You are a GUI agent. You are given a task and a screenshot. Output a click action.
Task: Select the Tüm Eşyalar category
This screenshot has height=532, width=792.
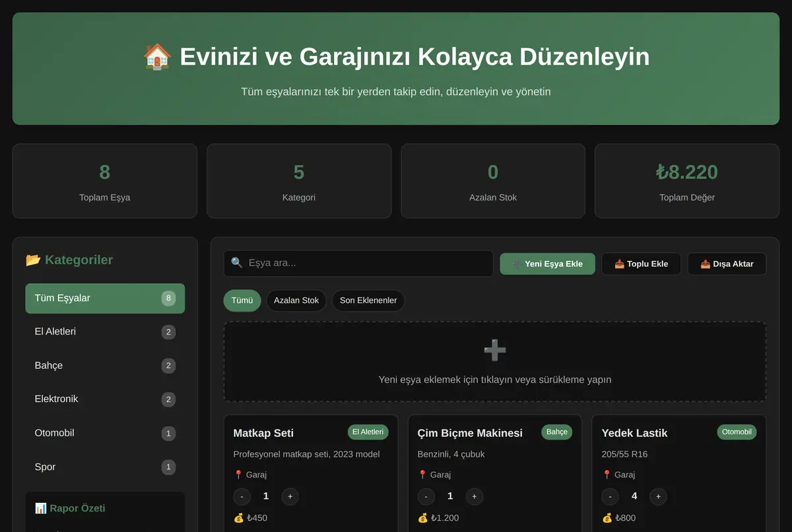point(105,298)
